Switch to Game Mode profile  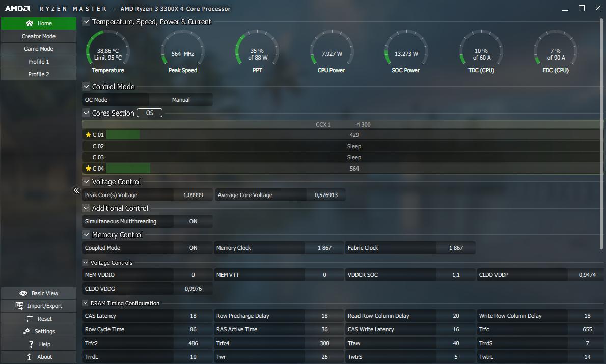(39, 49)
